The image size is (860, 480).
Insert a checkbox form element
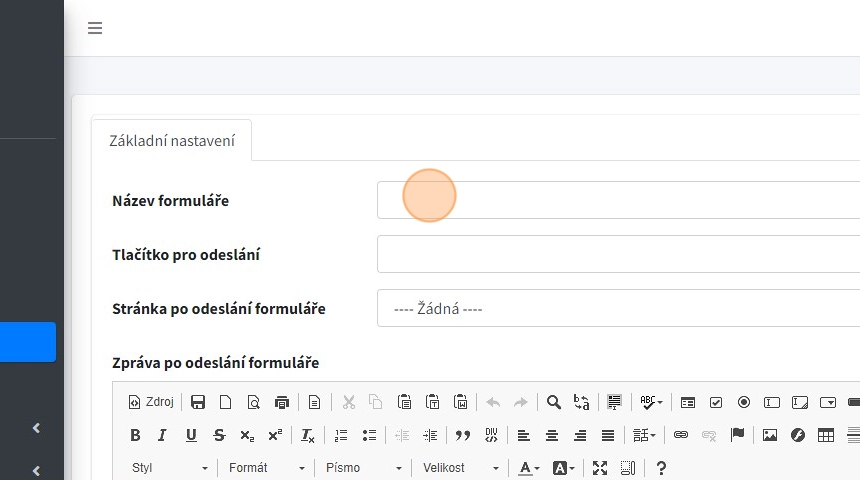tap(716, 402)
